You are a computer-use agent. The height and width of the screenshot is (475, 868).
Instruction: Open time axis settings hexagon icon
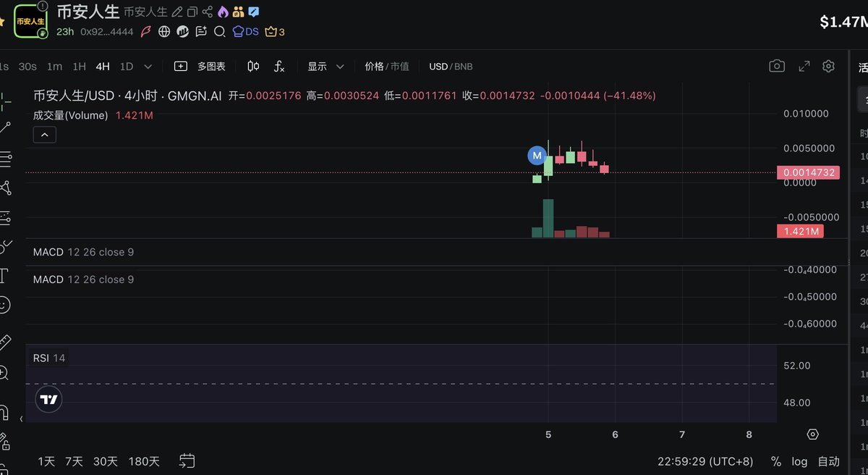pos(813,434)
